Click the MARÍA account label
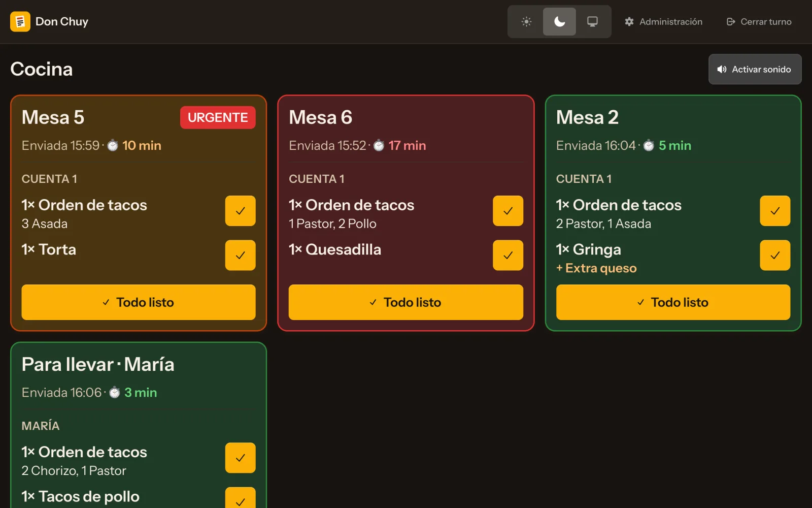The height and width of the screenshot is (508, 812). [x=41, y=426]
